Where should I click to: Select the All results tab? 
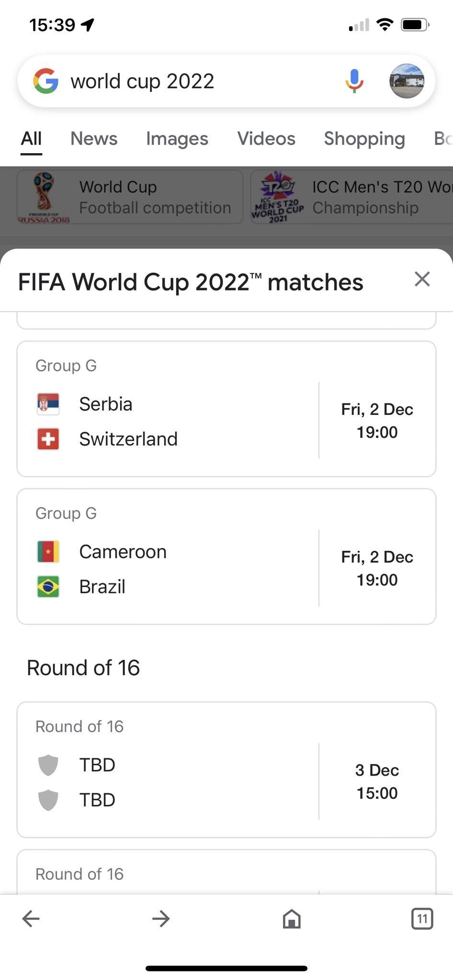pos(31,139)
